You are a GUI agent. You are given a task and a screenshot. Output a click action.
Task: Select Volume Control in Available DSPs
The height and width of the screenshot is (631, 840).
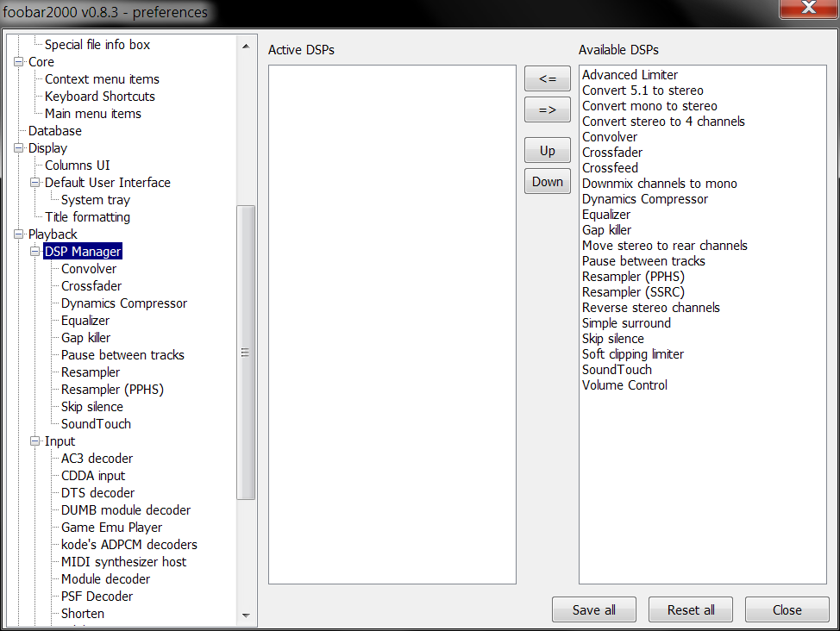(624, 385)
